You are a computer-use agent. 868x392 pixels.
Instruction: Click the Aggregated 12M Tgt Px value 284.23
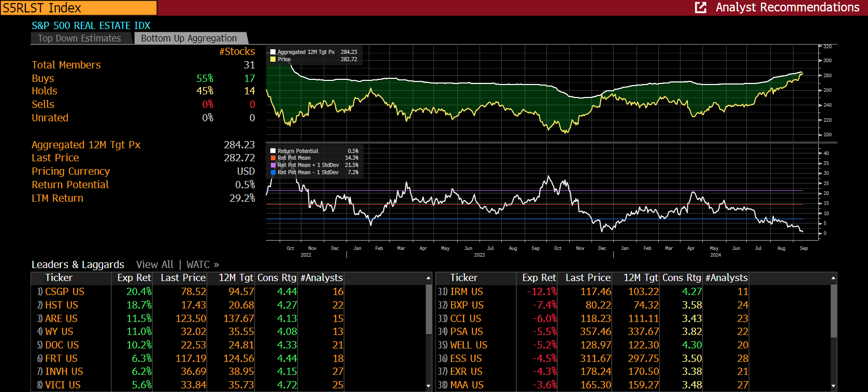tap(239, 145)
